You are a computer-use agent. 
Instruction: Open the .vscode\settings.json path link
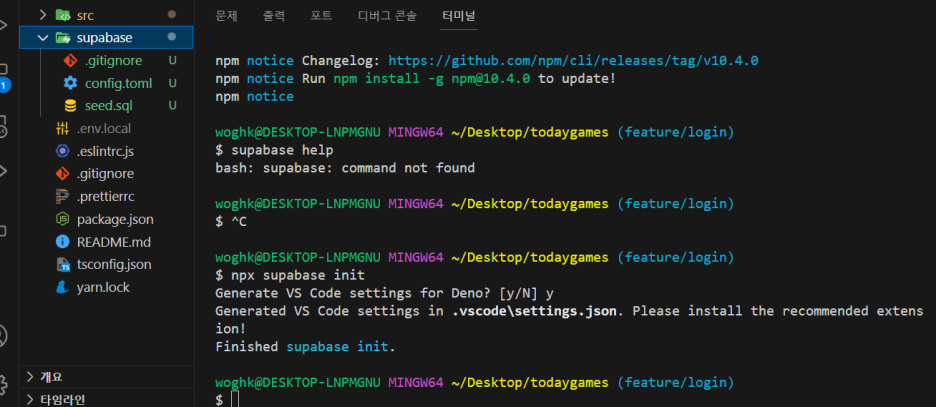pos(534,311)
